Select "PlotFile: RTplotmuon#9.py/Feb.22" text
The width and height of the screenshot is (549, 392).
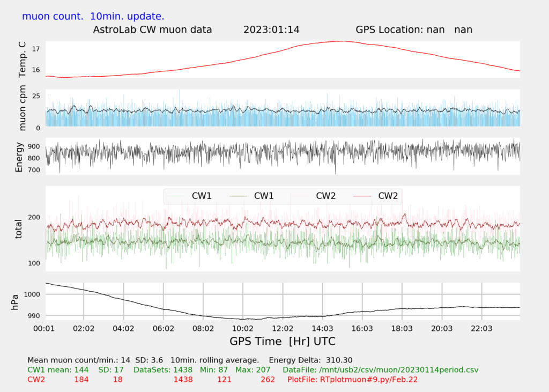point(352,380)
